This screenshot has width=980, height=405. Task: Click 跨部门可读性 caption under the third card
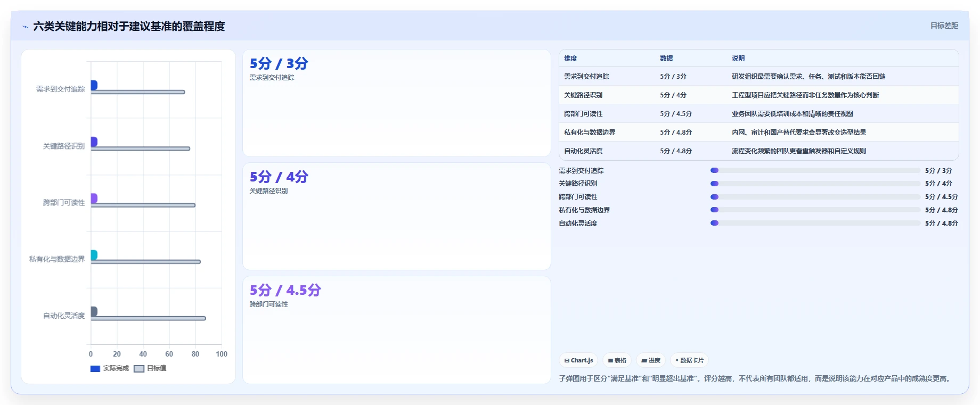coord(268,304)
